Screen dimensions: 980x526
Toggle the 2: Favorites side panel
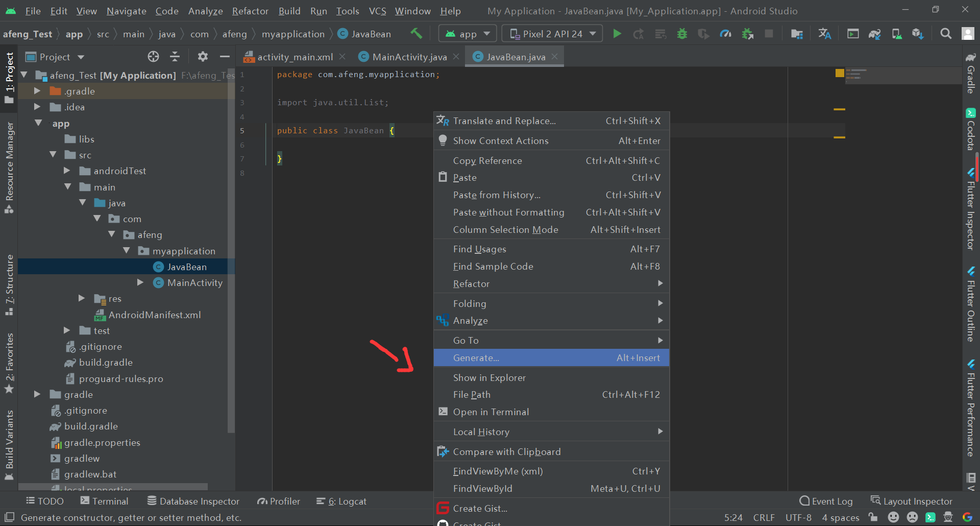click(9, 363)
